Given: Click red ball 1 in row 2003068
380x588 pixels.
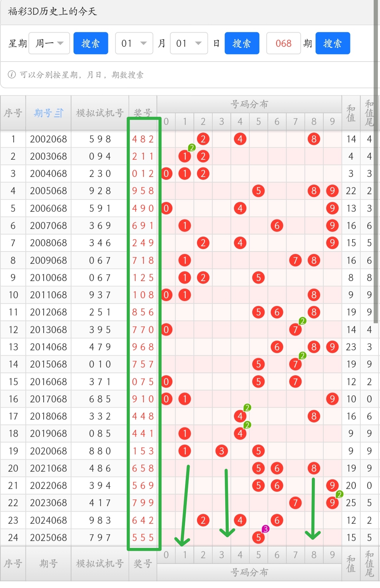Looking at the screenshot, I should (x=185, y=156).
